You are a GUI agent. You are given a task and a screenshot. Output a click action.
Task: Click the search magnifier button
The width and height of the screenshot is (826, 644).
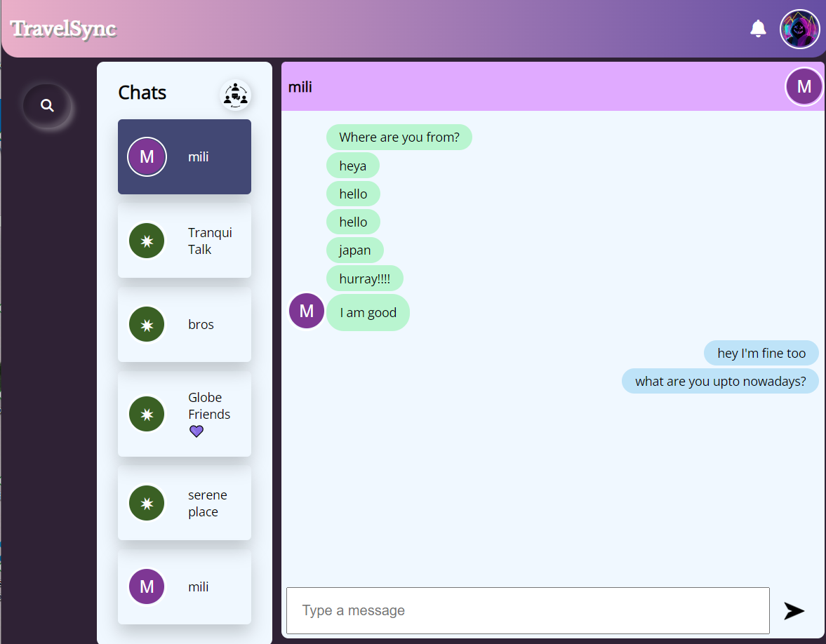(47, 105)
